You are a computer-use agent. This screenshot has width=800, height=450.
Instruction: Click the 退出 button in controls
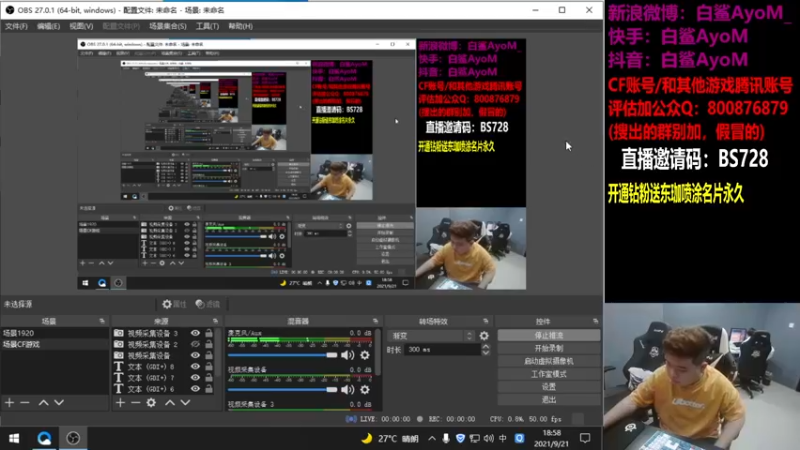point(548,399)
